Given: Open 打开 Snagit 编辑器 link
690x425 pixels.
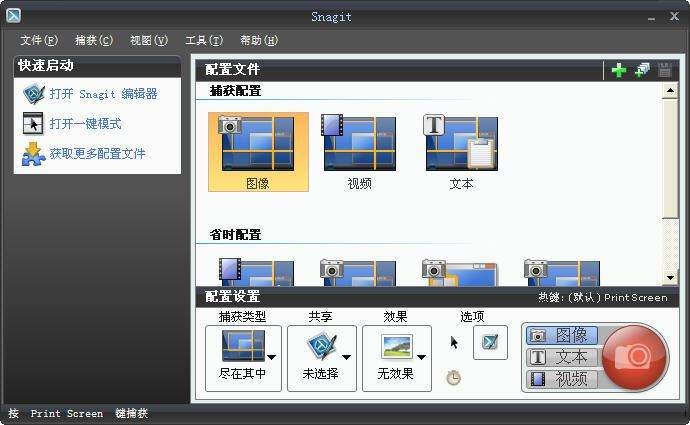Looking at the screenshot, I should (x=103, y=94).
